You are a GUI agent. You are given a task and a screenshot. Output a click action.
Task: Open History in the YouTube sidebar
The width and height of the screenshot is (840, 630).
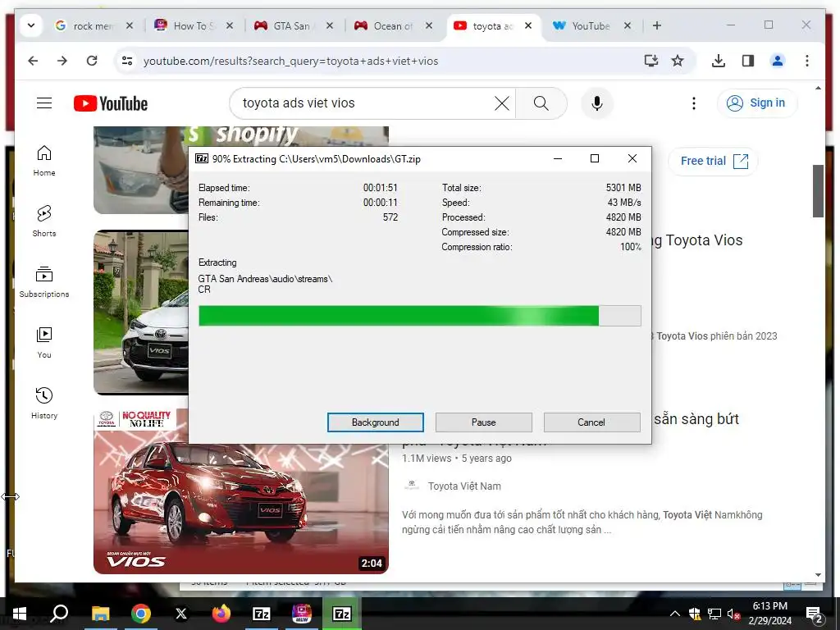coord(44,404)
